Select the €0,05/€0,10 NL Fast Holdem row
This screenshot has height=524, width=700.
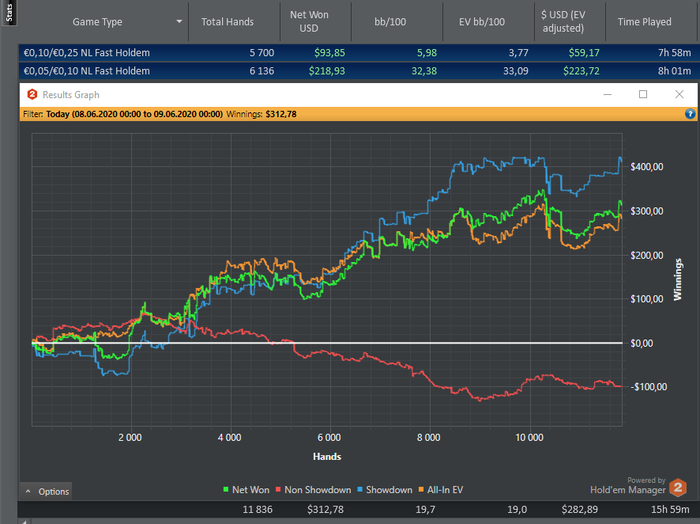(x=358, y=71)
